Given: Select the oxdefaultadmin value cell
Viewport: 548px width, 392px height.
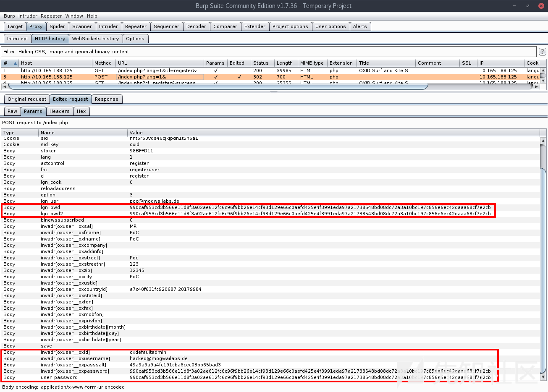Looking at the screenshot, I should (x=148, y=352).
